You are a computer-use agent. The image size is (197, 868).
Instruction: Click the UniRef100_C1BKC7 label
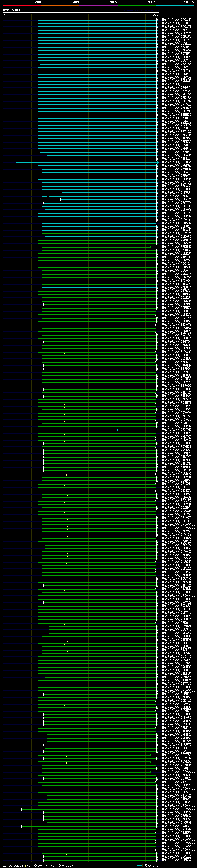point(177,860)
